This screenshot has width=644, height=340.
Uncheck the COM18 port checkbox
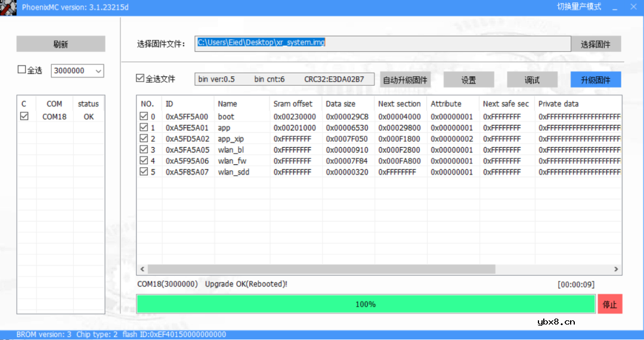[x=24, y=117]
